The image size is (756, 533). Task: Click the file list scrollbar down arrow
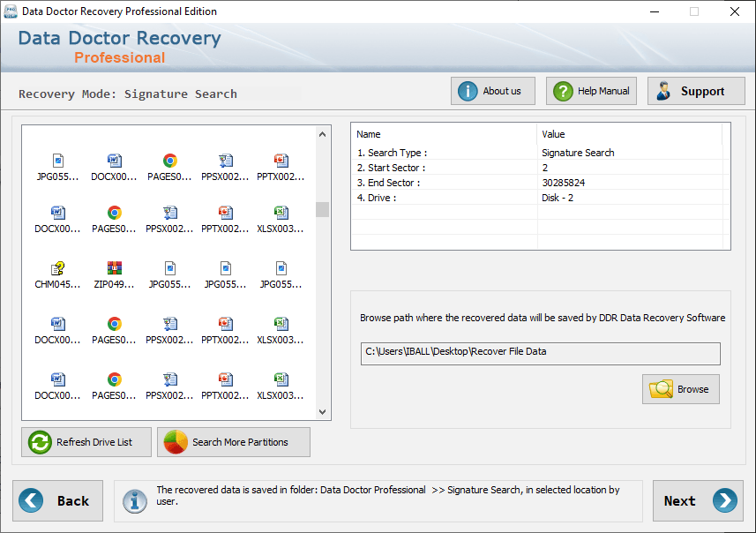tap(323, 412)
